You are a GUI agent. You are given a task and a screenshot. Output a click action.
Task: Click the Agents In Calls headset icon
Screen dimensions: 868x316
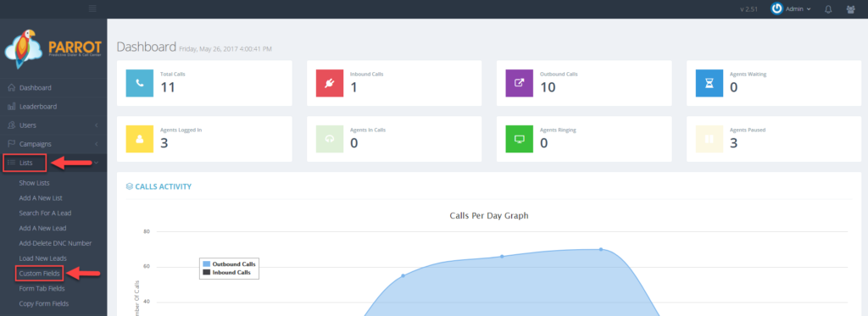[330, 139]
